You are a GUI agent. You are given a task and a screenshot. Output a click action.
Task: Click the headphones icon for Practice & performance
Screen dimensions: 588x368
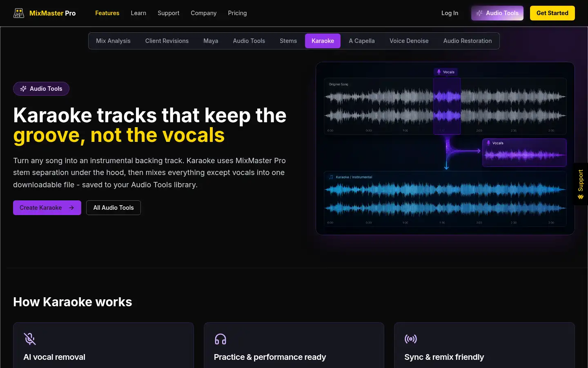[x=220, y=339]
